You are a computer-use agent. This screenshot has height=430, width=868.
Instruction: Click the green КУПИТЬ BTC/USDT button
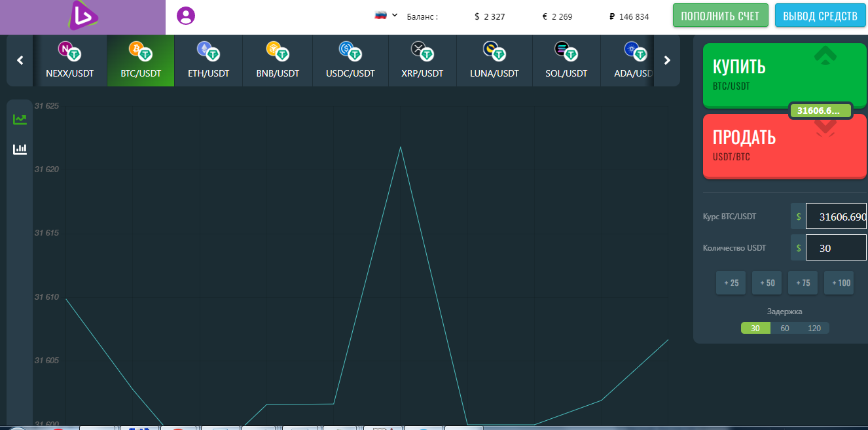784,75
